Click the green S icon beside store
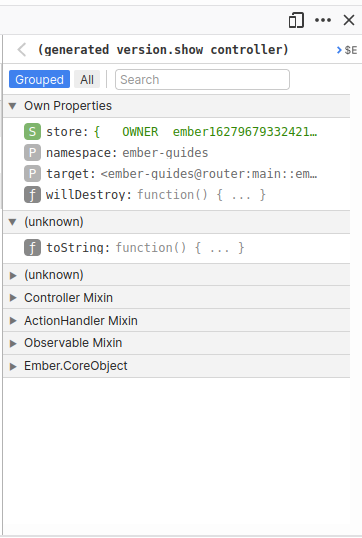Screen dimensions: 362x538 32,132
